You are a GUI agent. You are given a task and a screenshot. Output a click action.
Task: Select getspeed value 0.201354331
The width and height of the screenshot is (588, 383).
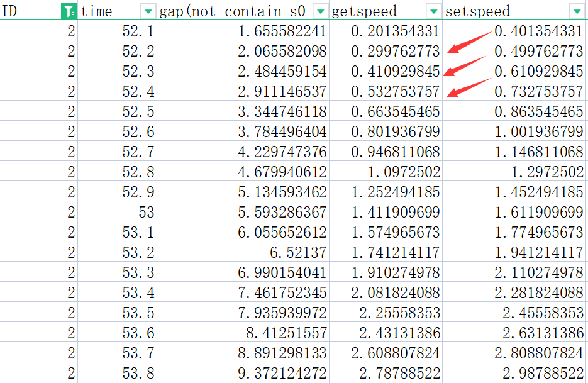pyautogui.click(x=386, y=31)
